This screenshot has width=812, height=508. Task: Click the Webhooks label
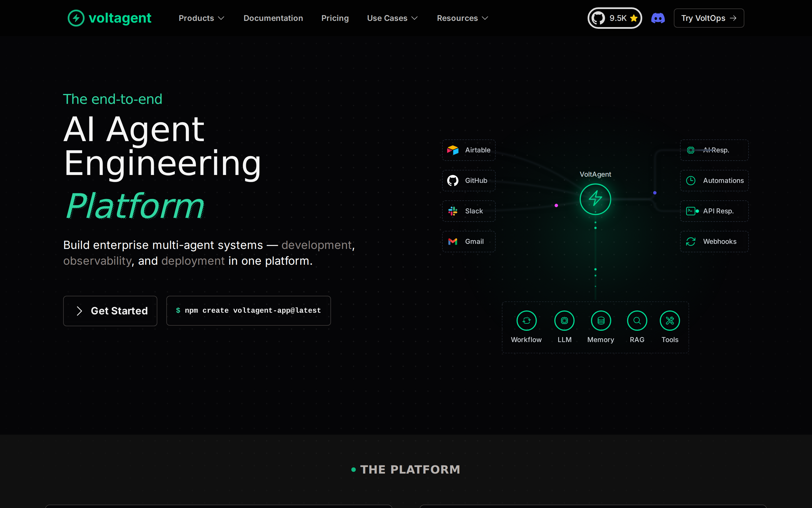[x=720, y=242]
